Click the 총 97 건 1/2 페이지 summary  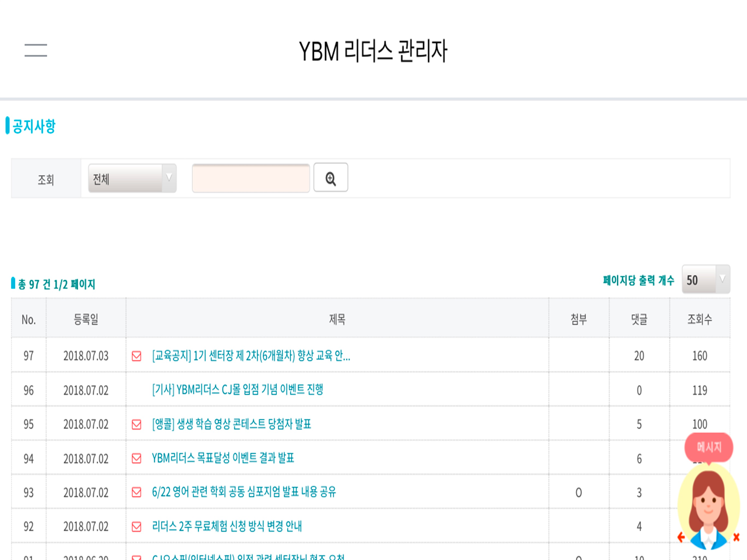pyautogui.click(x=56, y=284)
